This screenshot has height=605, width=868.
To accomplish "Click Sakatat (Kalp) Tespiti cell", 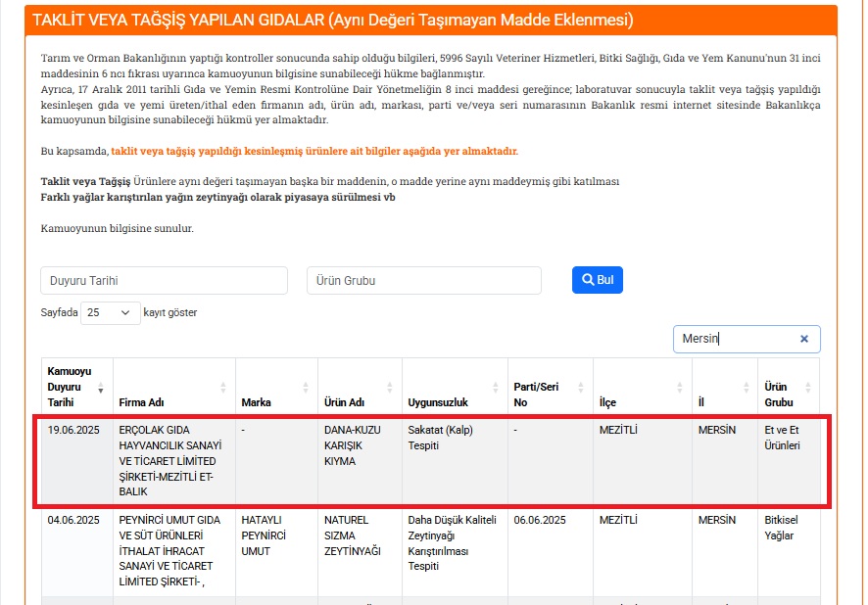I will click(x=455, y=460).
